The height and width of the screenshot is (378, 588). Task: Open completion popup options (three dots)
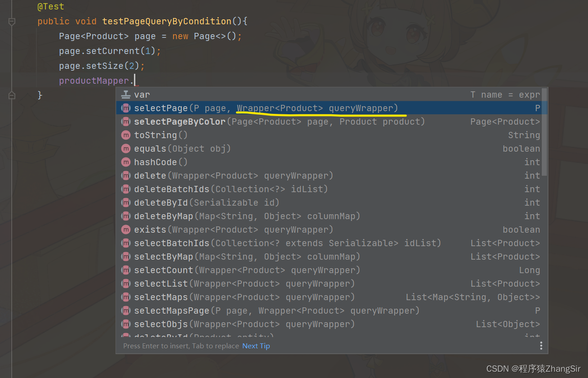pos(541,346)
